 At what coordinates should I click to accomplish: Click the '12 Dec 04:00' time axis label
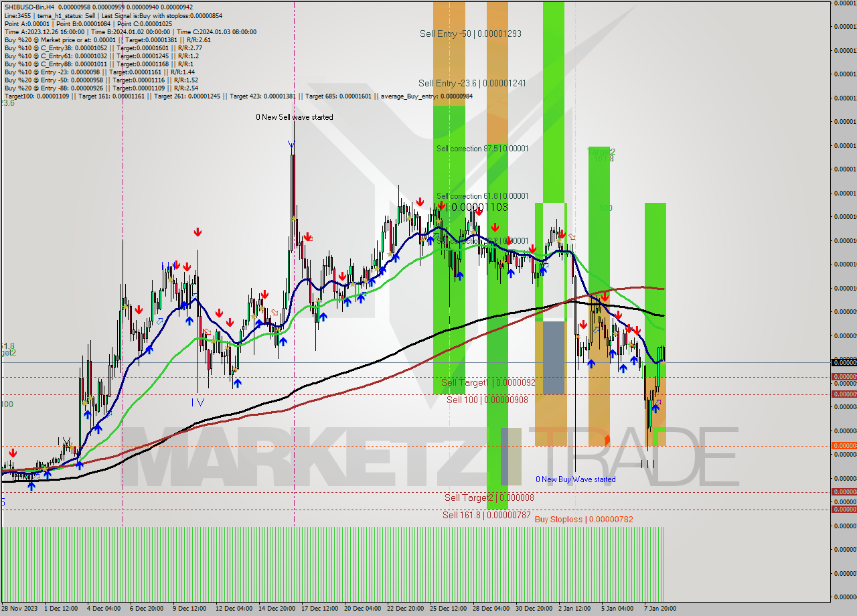point(233,609)
